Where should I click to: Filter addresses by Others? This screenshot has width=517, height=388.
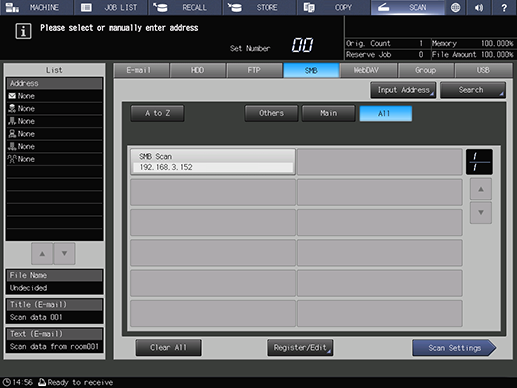271,113
